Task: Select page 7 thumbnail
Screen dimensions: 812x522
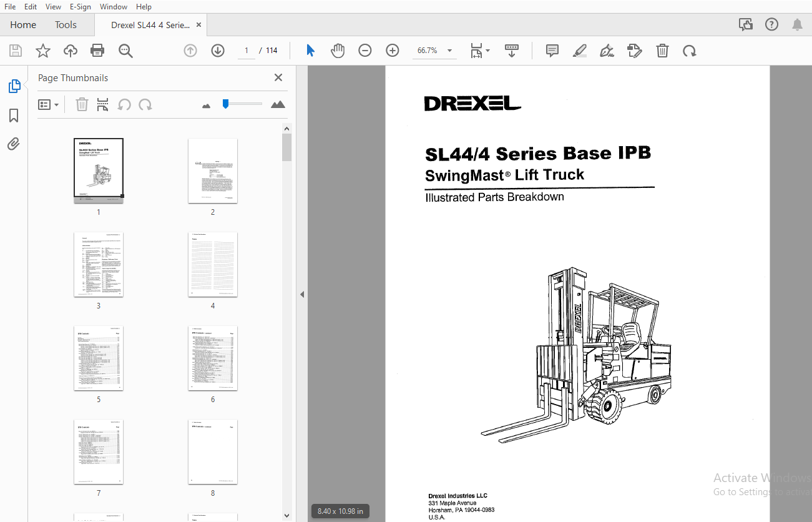Action: tap(99, 452)
